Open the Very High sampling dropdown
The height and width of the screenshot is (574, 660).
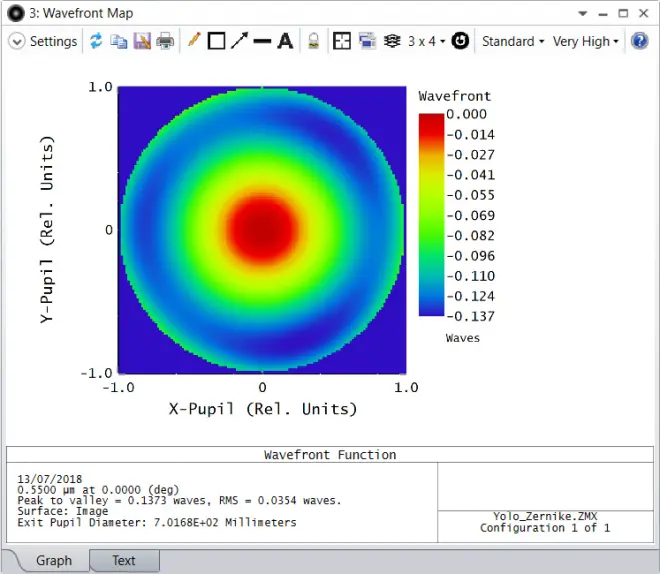[x=586, y=41]
